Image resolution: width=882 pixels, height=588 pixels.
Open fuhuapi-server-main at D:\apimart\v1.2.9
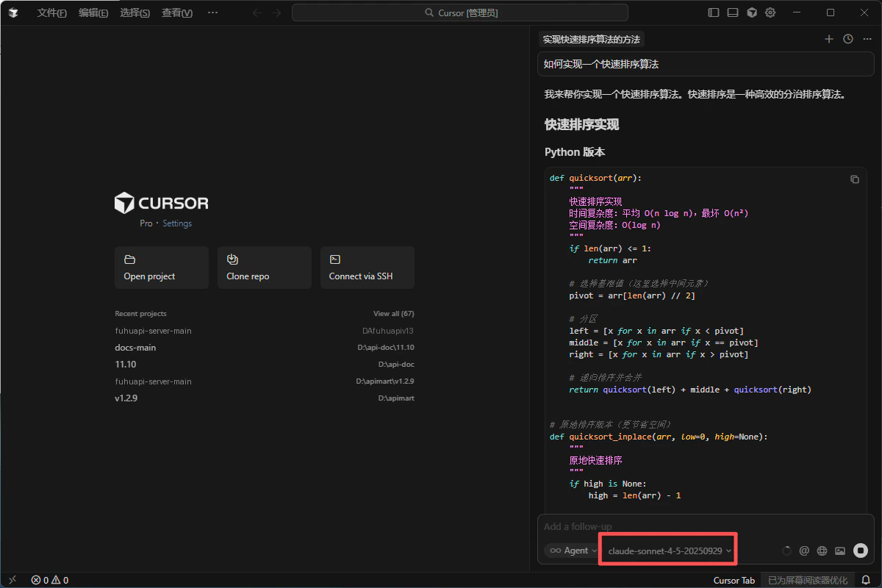click(x=265, y=381)
